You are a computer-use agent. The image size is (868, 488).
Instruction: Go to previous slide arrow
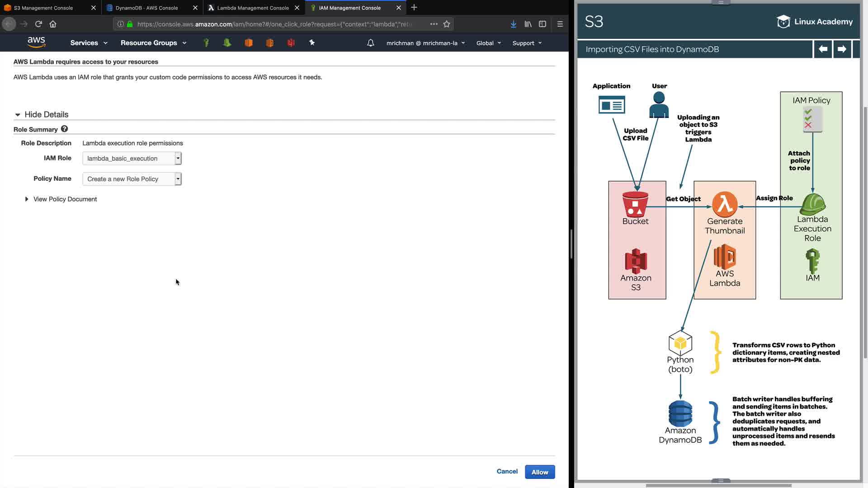point(823,49)
